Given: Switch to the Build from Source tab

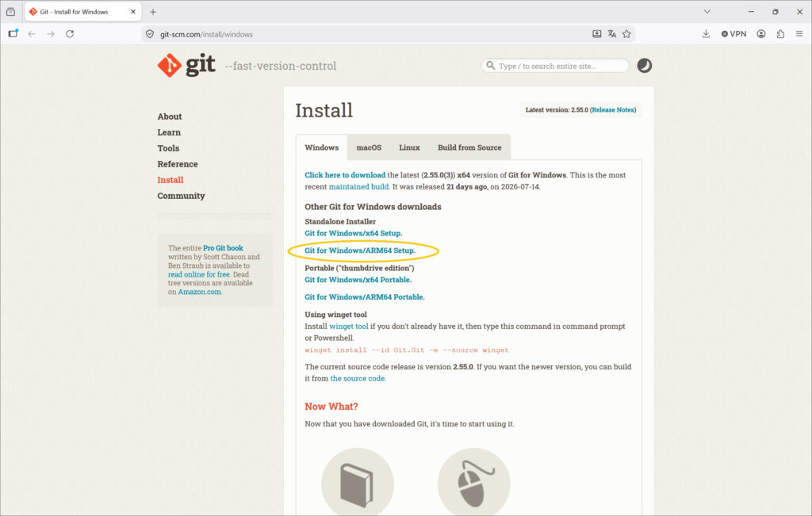Looking at the screenshot, I should 469,147.
